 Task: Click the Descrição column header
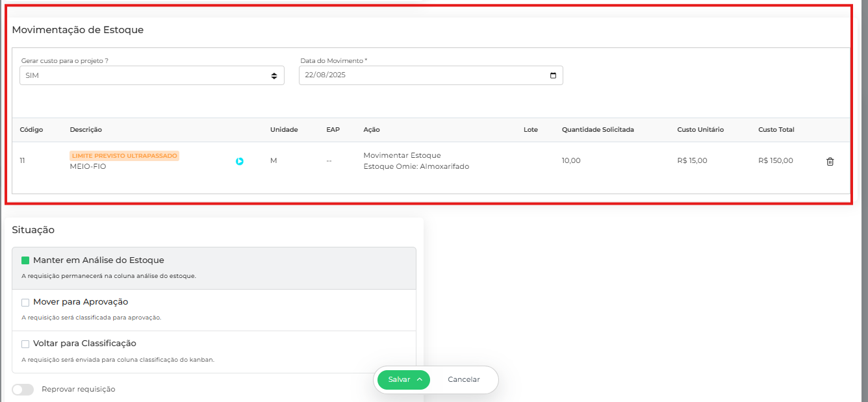tap(86, 130)
